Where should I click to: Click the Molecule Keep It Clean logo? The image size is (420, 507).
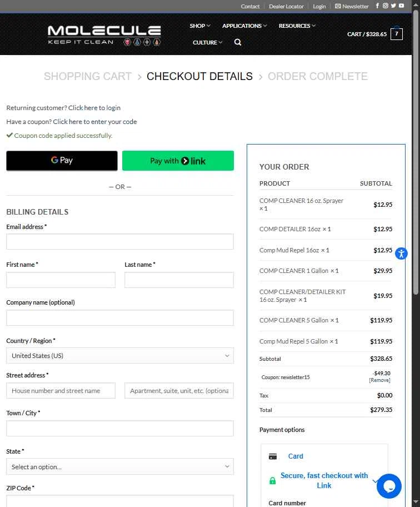[x=104, y=35]
